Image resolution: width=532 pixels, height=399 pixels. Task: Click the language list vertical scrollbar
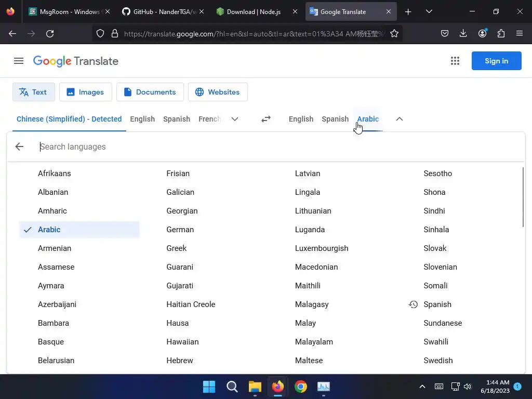point(523,197)
